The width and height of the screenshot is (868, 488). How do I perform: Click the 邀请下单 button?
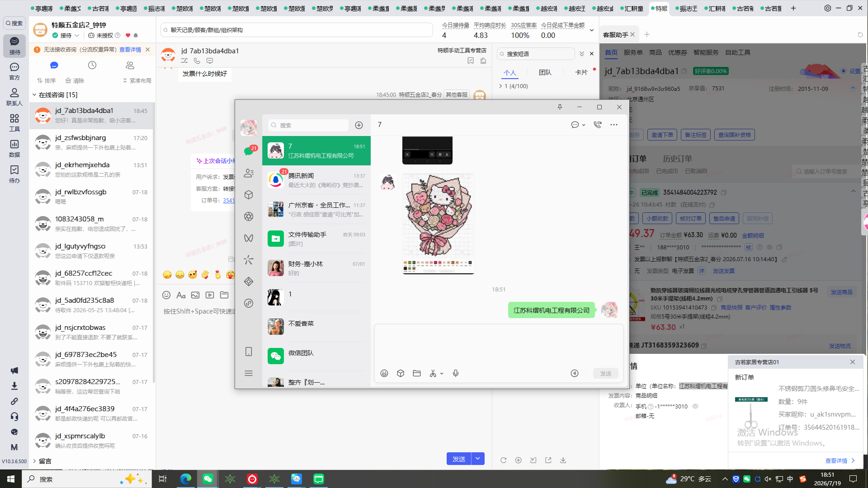pyautogui.click(x=662, y=135)
